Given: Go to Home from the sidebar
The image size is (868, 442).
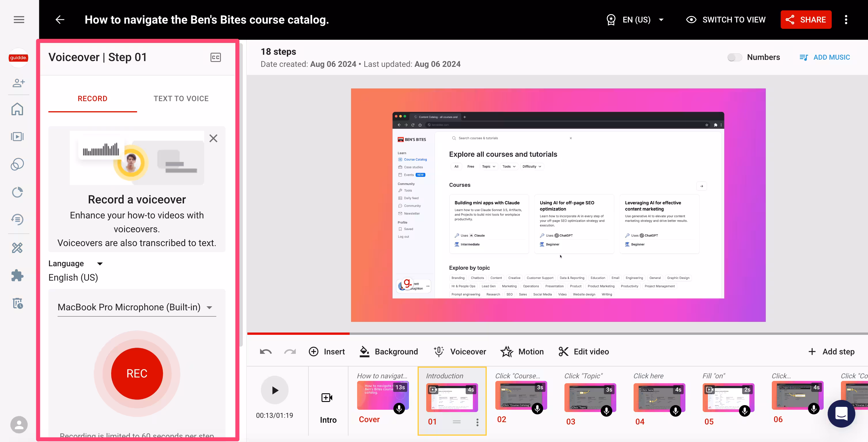Looking at the screenshot, I should coord(18,109).
